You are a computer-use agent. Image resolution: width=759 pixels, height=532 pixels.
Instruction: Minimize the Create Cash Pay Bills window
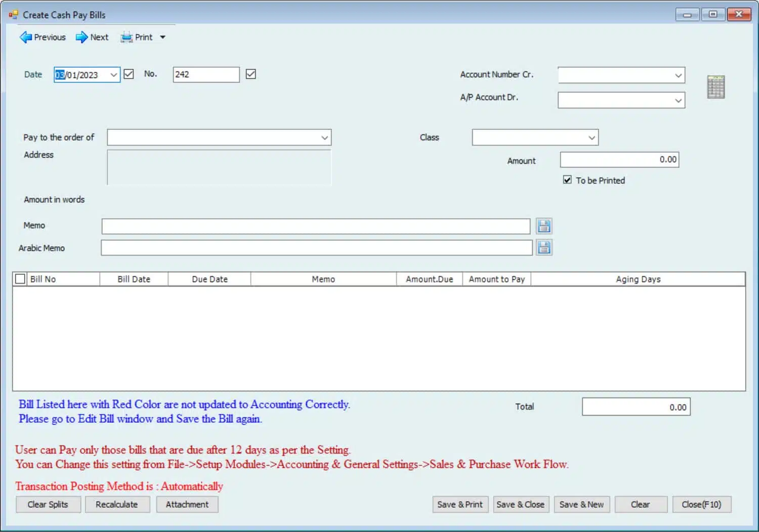[687, 15]
